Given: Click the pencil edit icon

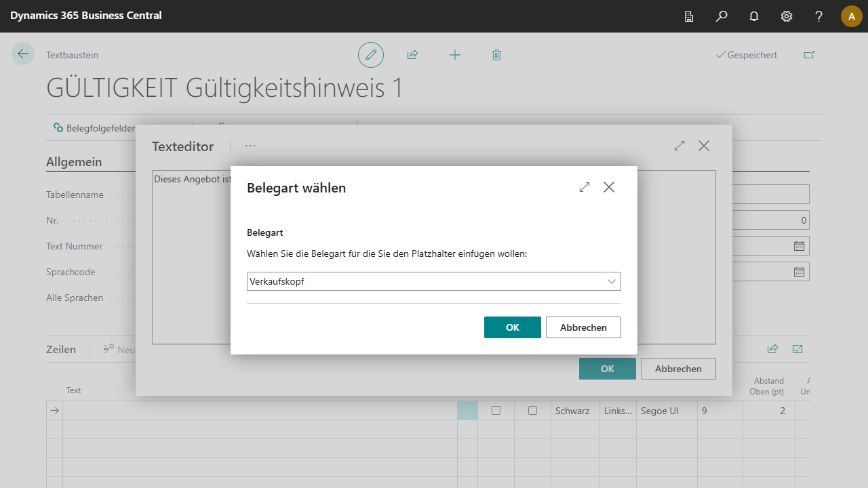Looking at the screenshot, I should pos(371,55).
